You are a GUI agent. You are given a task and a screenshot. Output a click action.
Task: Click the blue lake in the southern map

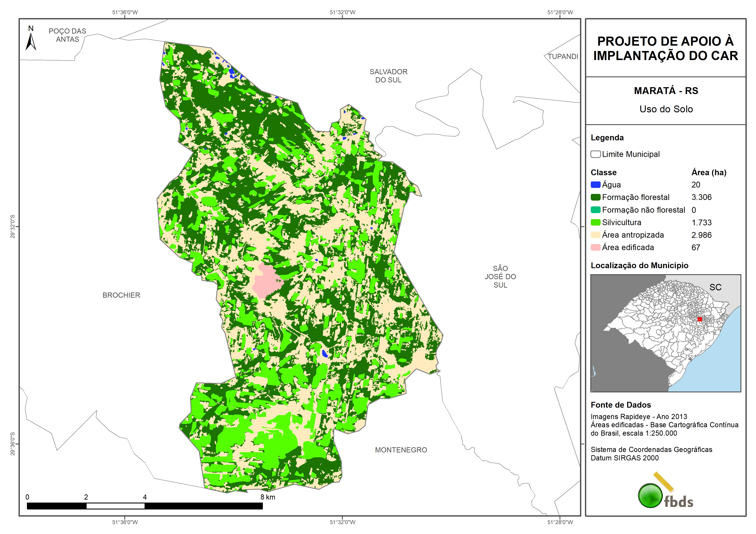pos(325,354)
